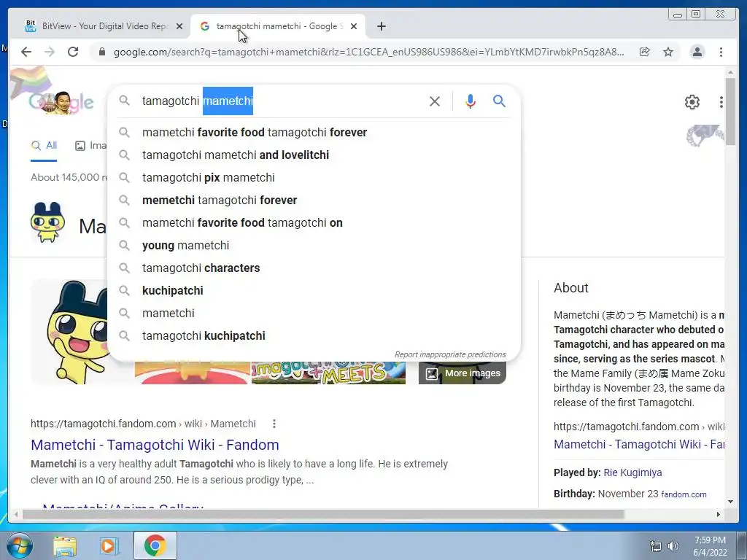Select suggestion 'mametchi favorite food tamagotchi on'
Image resolution: width=747 pixels, height=560 pixels.
tap(314, 223)
